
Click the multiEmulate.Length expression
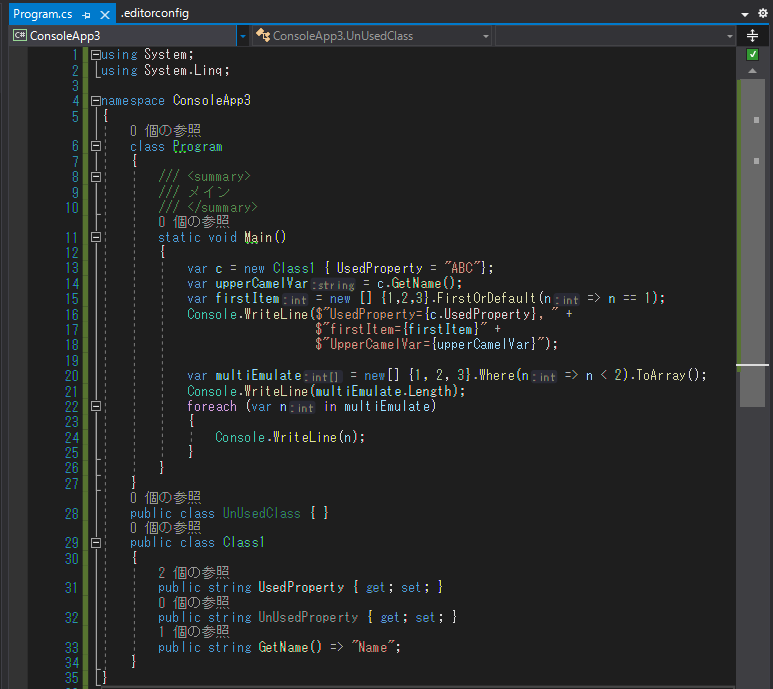tap(383, 391)
